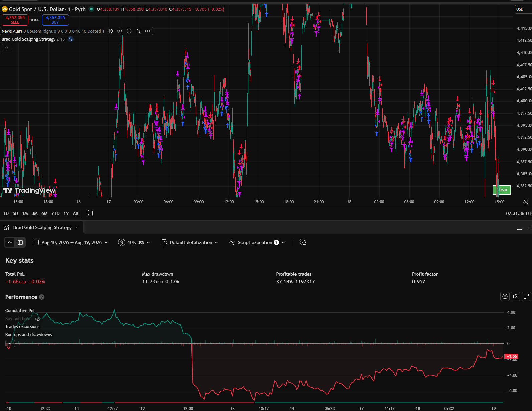The image size is (532, 411).
Task: Open News Alert more options ellipsis
Action: point(148,31)
